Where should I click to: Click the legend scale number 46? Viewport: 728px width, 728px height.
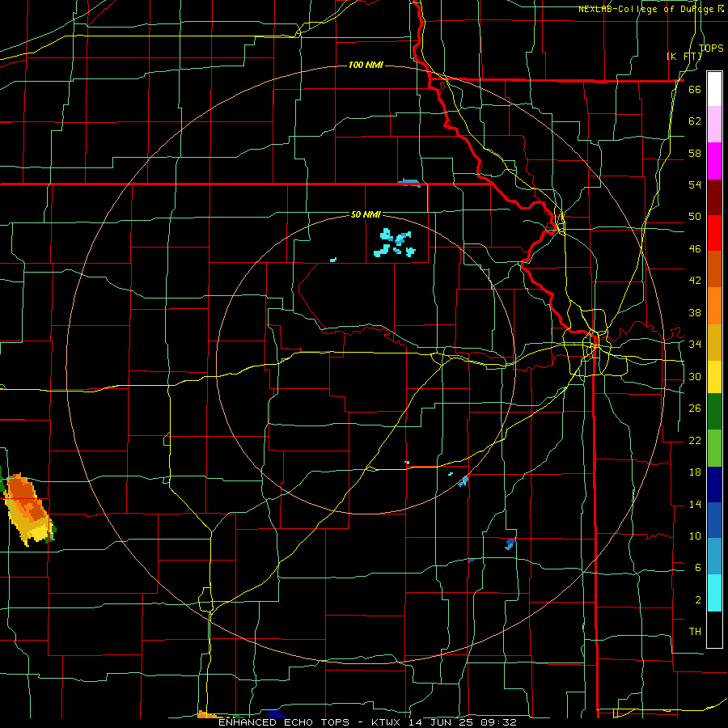coord(695,249)
